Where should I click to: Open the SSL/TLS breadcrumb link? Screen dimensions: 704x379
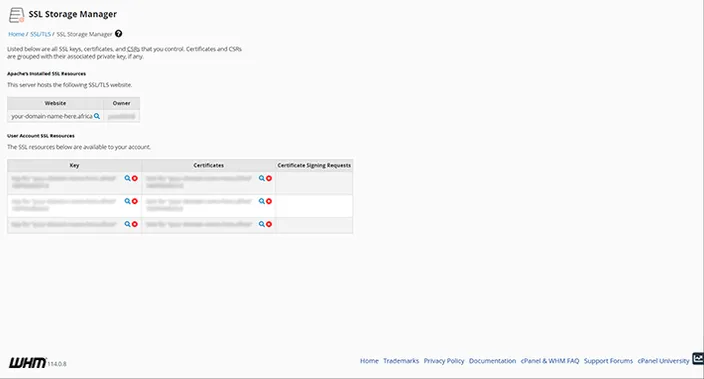40,34
